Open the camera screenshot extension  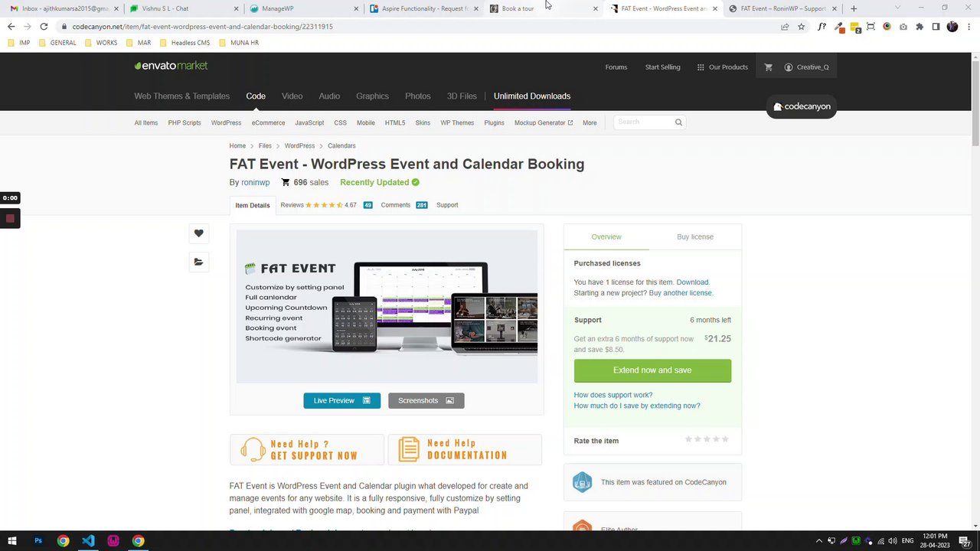(x=903, y=26)
